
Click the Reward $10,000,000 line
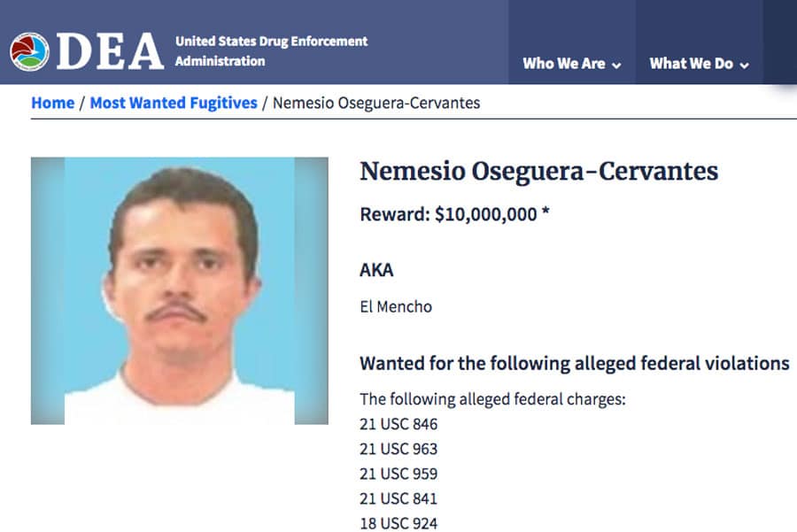pyautogui.click(x=454, y=214)
